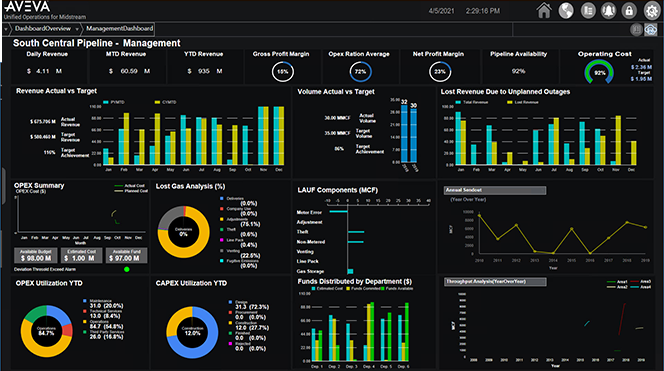Click the Available Budget $98.00 M box
Viewport: 664px width, 371px height.
tap(36, 255)
